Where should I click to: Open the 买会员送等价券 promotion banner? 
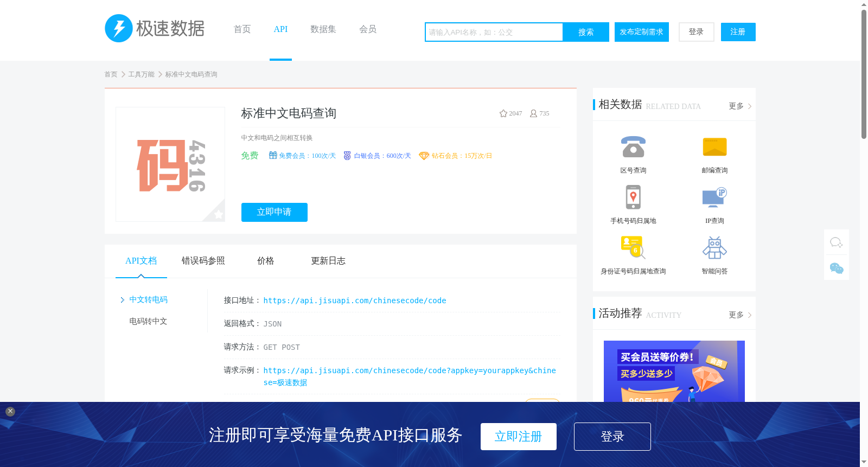(674, 372)
